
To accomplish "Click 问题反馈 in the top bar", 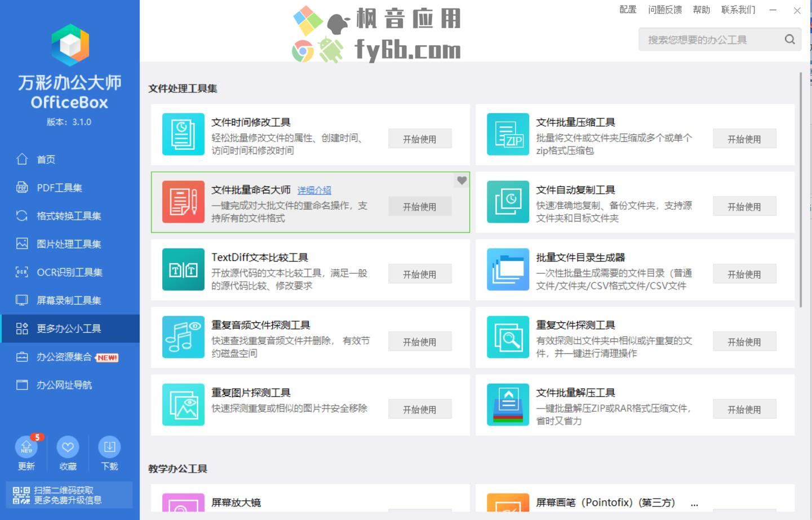I will pyautogui.click(x=665, y=10).
